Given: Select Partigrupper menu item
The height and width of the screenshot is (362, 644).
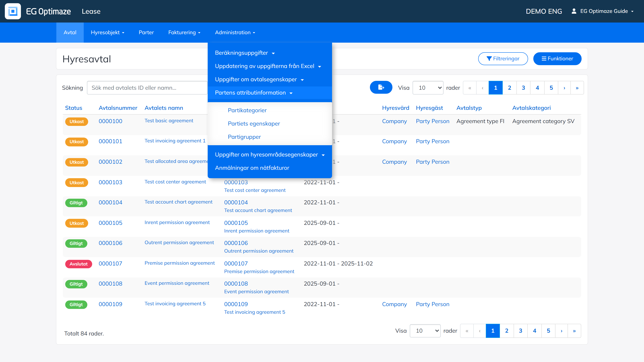Looking at the screenshot, I should pos(244,137).
